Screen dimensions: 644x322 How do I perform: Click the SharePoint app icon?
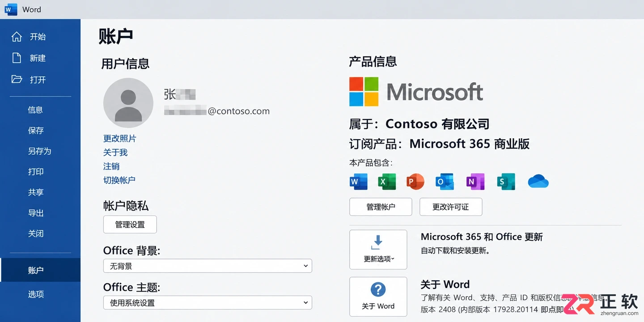click(506, 182)
